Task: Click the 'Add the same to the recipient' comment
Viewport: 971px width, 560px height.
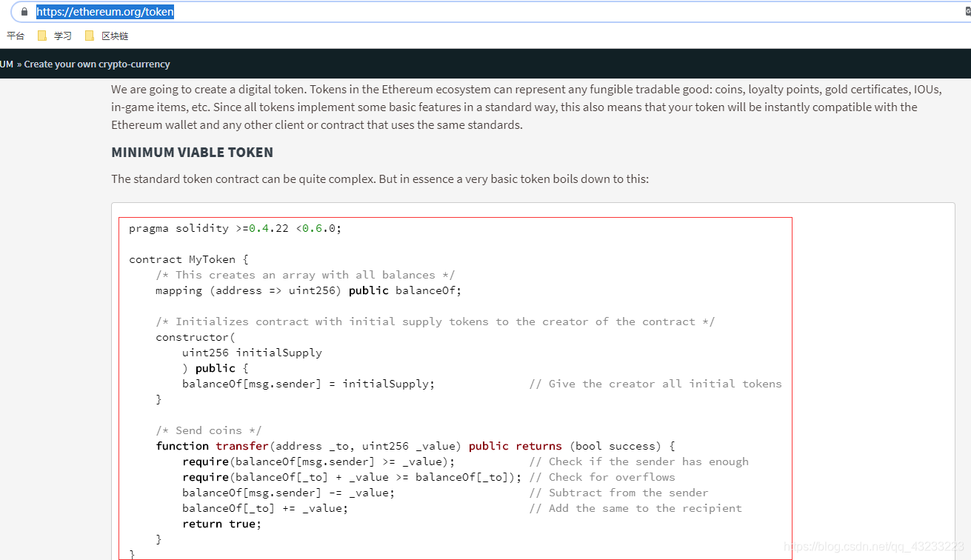Action: [x=635, y=508]
